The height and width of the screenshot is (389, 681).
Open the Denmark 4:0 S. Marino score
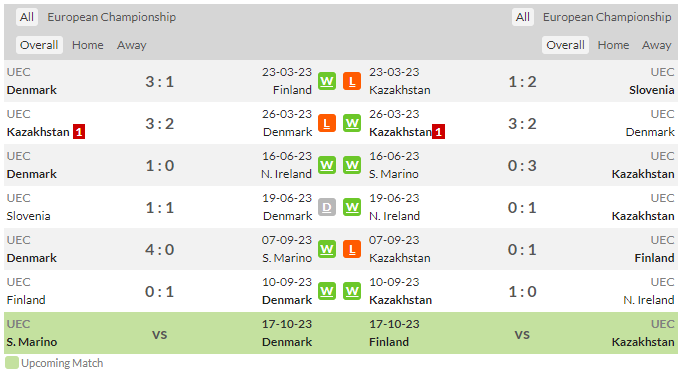[x=159, y=250]
